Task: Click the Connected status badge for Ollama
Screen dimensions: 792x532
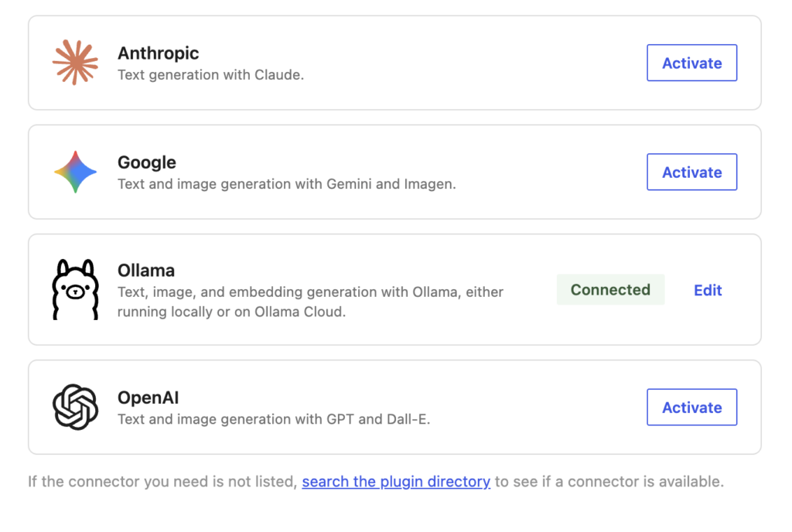Action: (610, 290)
